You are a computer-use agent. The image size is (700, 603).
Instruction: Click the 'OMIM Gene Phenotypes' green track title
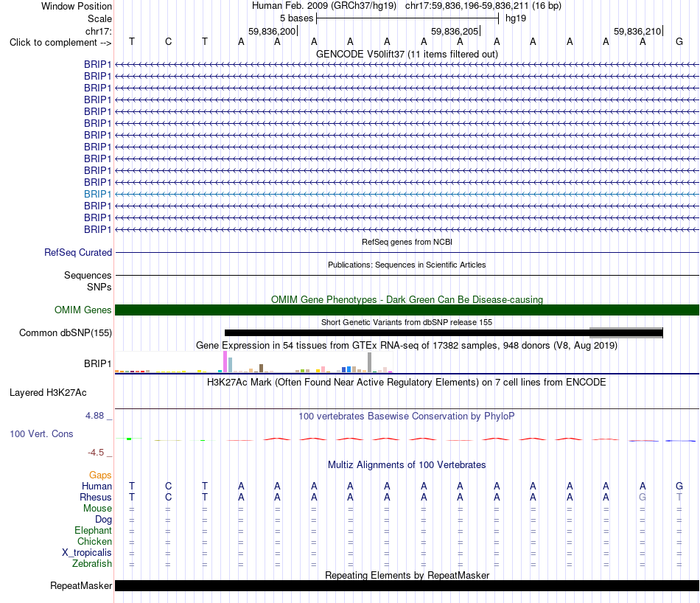[x=407, y=300]
